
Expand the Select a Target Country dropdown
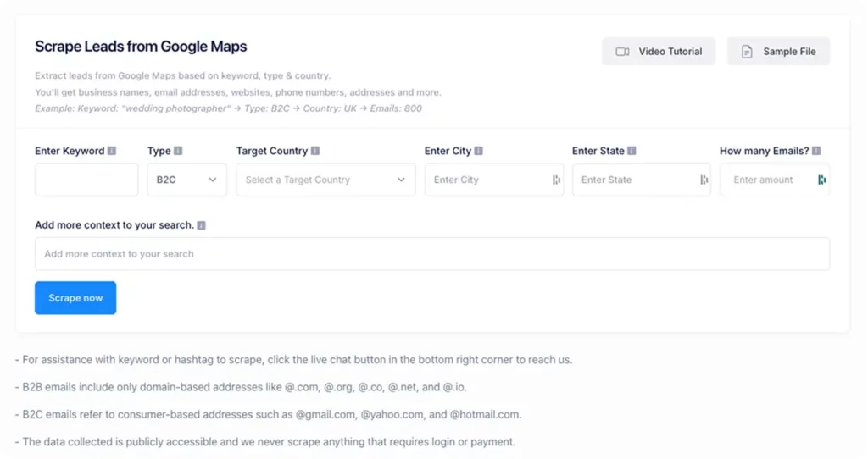(x=325, y=180)
